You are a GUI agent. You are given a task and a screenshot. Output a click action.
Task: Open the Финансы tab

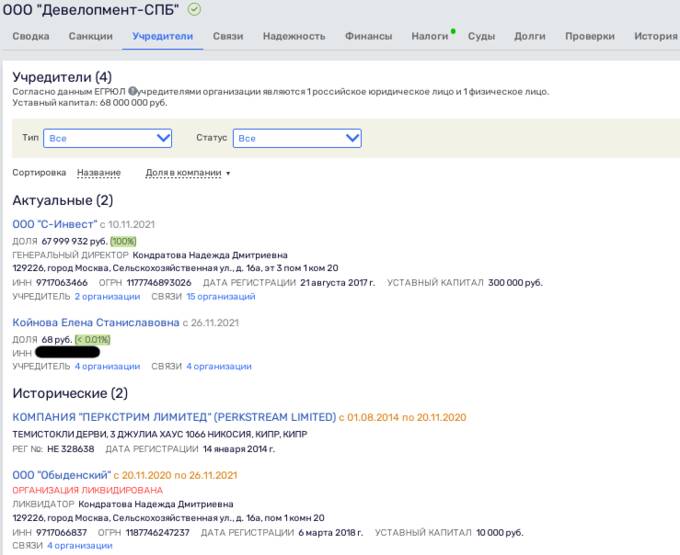[x=369, y=36]
